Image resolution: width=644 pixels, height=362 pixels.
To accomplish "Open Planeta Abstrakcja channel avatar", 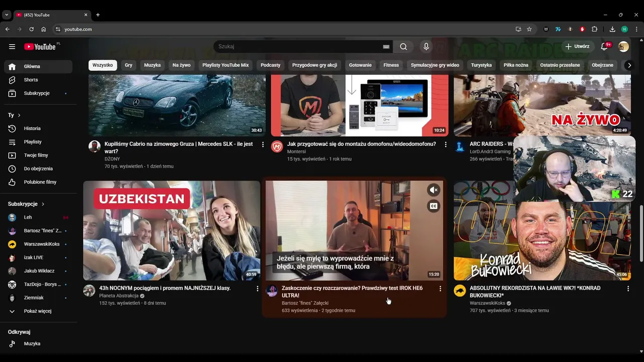I will (x=89, y=291).
